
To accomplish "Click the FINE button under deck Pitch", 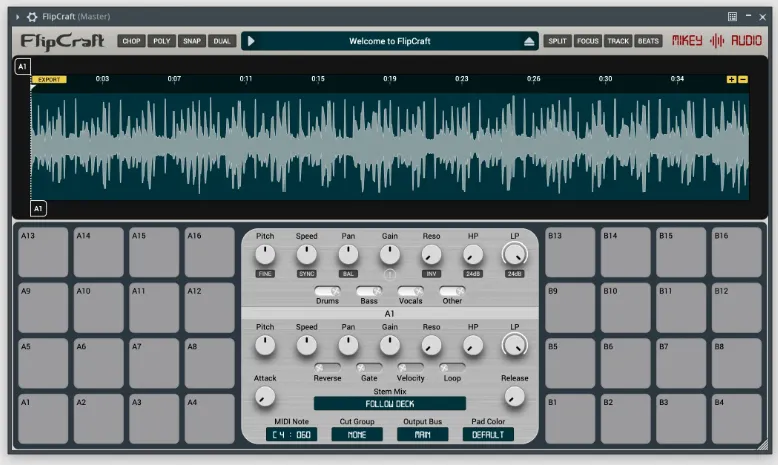I will click(265, 274).
